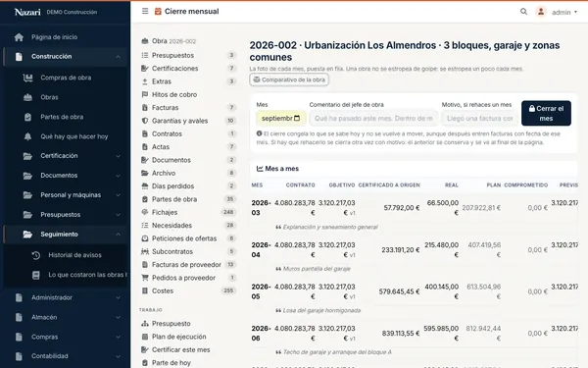Click the admin user avatar icon
Viewport: 588px width, 368px height.
tap(541, 12)
